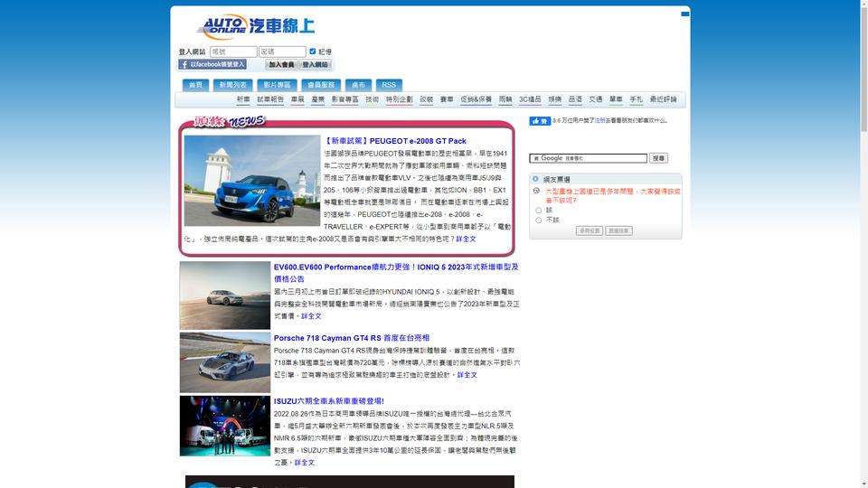The width and height of the screenshot is (868, 488).
Task: Click 詳全文 under ISUZU article
Action: point(305,463)
